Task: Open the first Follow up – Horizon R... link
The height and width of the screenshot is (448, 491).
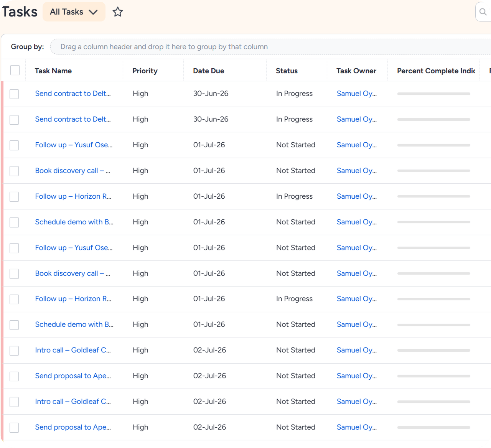Action: pyautogui.click(x=73, y=196)
